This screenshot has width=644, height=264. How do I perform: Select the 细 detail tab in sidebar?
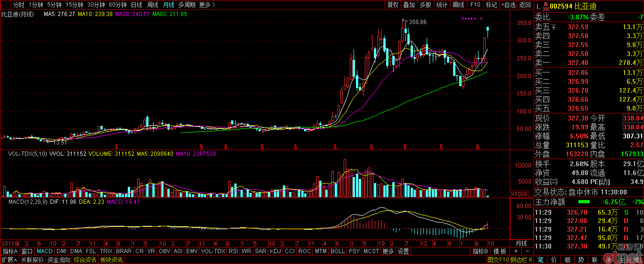(x=567, y=260)
